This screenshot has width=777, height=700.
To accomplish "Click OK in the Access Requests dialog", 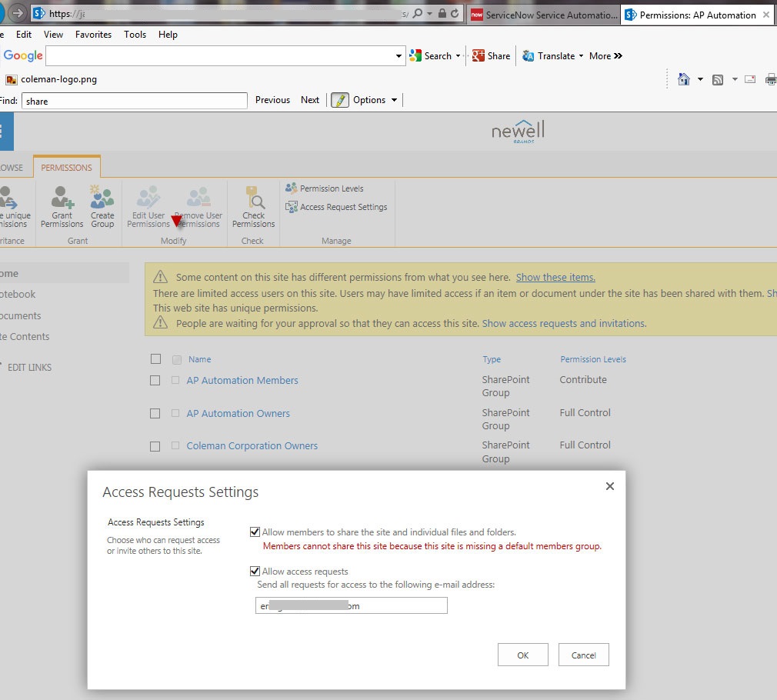I will tap(523, 655).
